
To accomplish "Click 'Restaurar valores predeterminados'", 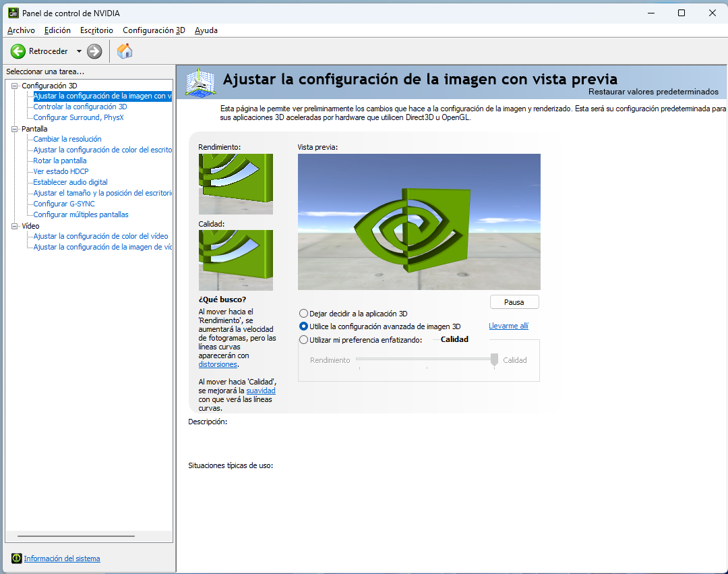I will [x=653, y=92].
